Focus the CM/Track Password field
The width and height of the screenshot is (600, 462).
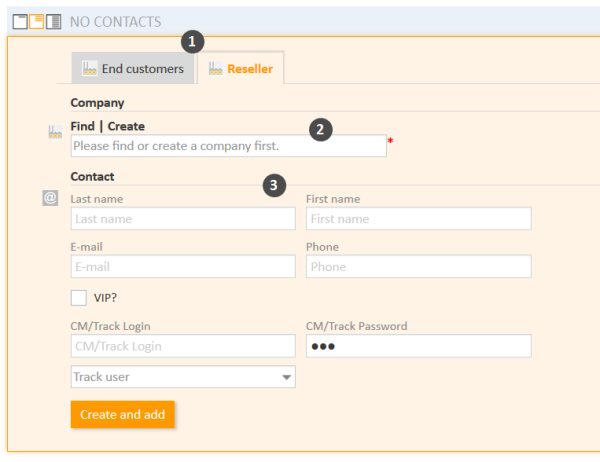pyautogui.click(x=419, y=346)
